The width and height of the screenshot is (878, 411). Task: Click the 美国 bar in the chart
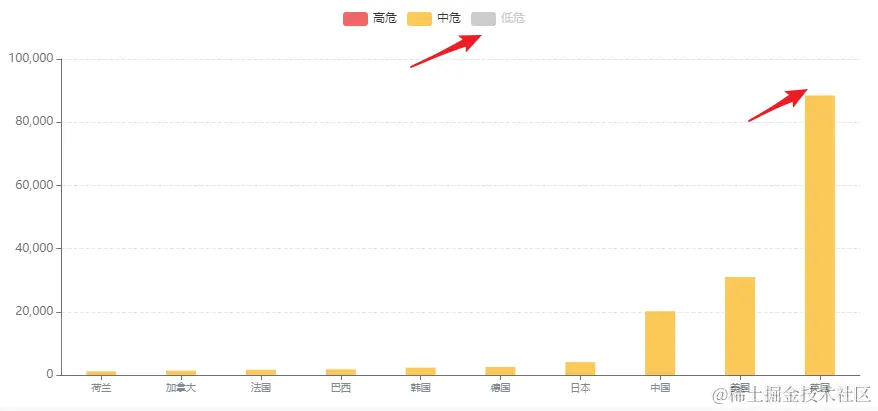pyautogui.click(x=739, y=325)
